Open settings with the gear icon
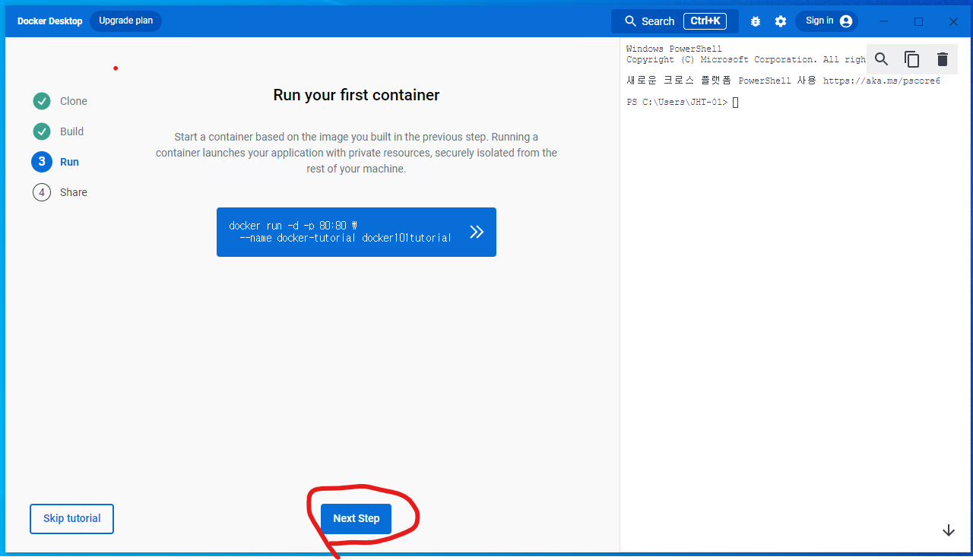The height and width of the screenshot is (560, 973). pos(781,21)
